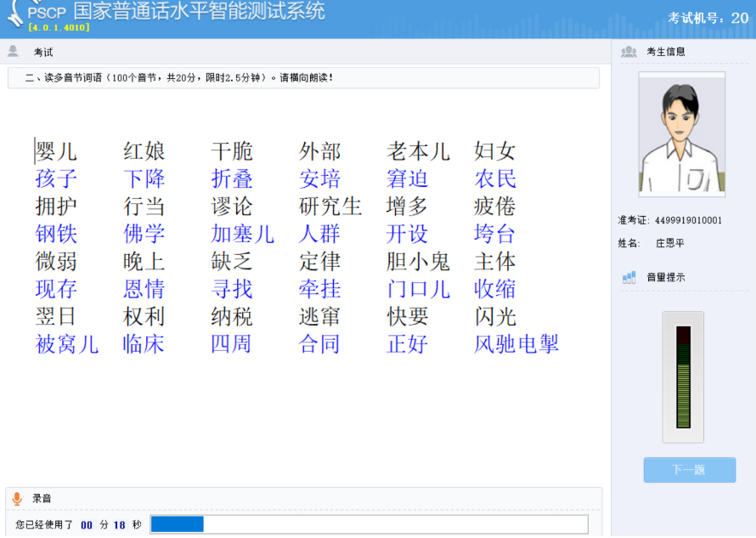Click the word 婴儿 in the list
This screenshot has height=538, width=756.
56,152
